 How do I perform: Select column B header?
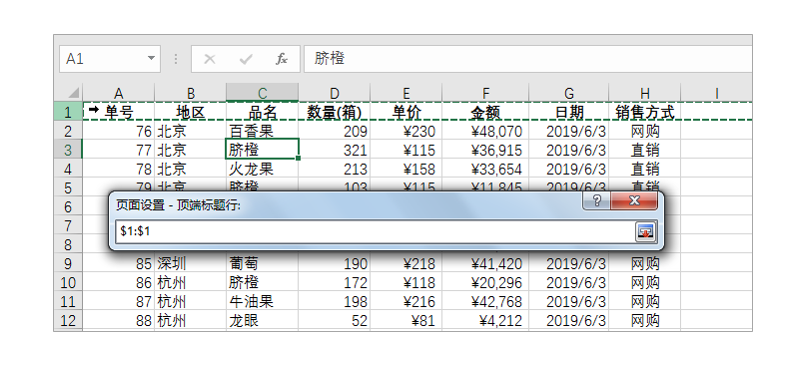190,93
